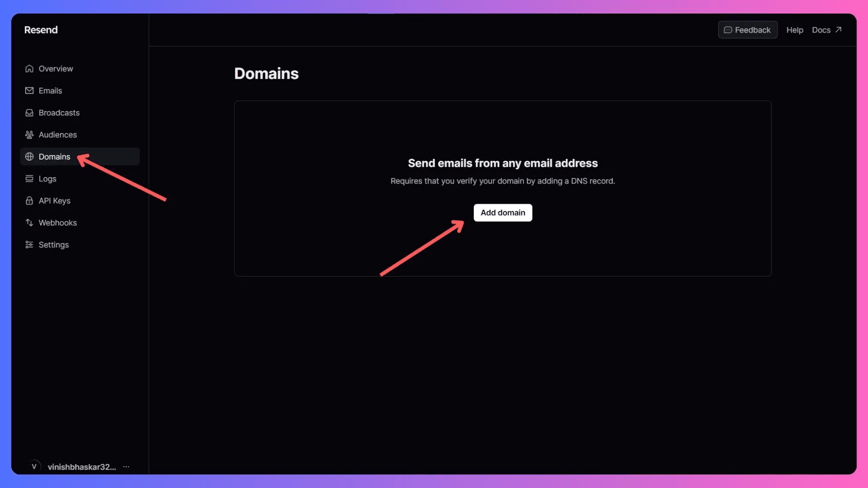Open the Help documentation link
The height and width of the screenshot is (488, 868).
[x=795, y=29]
